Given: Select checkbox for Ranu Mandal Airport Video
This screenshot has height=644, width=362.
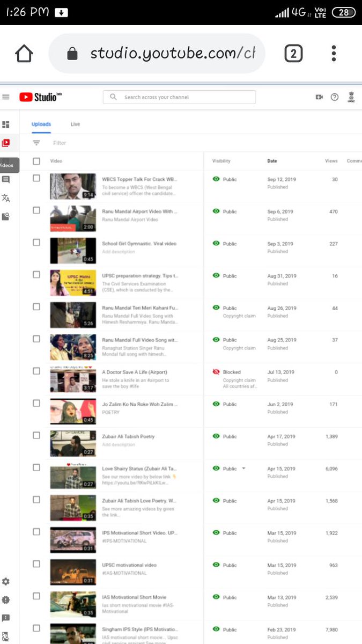Looking at the screenshot, I should click(36, 210).
